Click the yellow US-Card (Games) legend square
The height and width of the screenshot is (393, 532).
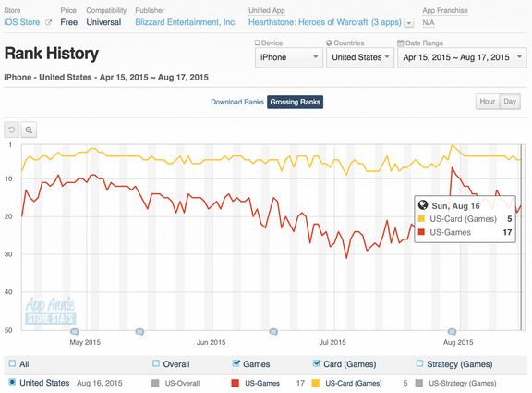pyautogui.click(x=316, y=383)
